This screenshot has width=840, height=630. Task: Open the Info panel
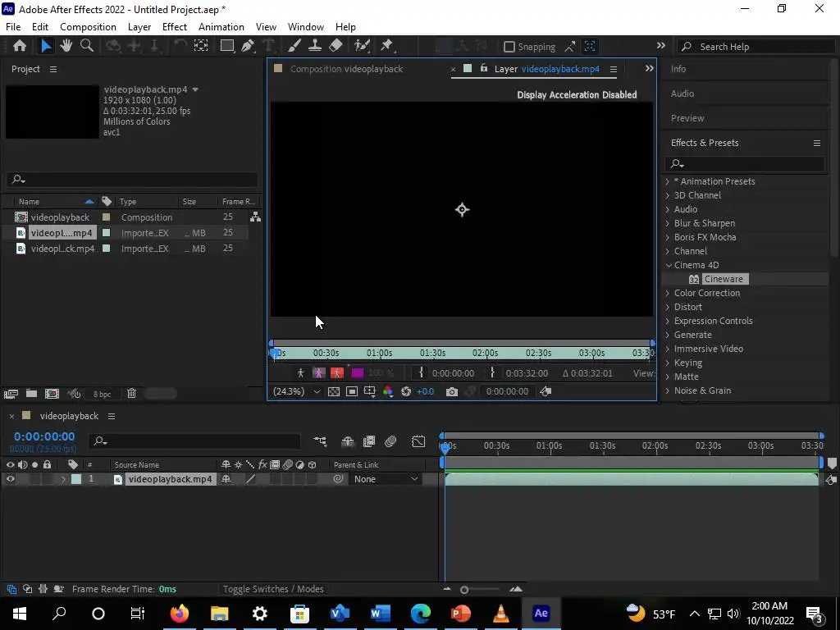coord(678,69)
